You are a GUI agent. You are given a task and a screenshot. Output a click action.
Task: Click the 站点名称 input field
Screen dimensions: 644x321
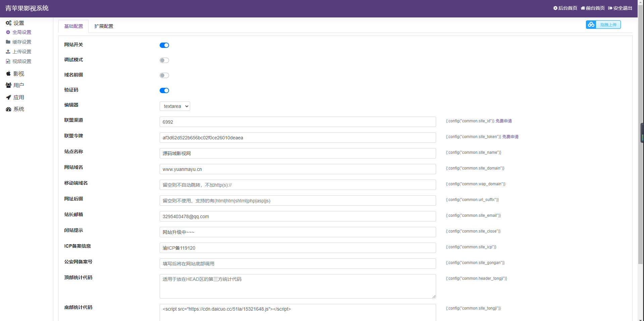[298, 153]
